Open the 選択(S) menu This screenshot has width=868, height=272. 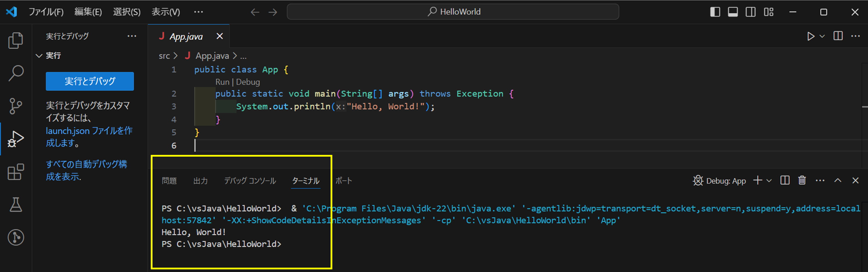tap(127, 12)
